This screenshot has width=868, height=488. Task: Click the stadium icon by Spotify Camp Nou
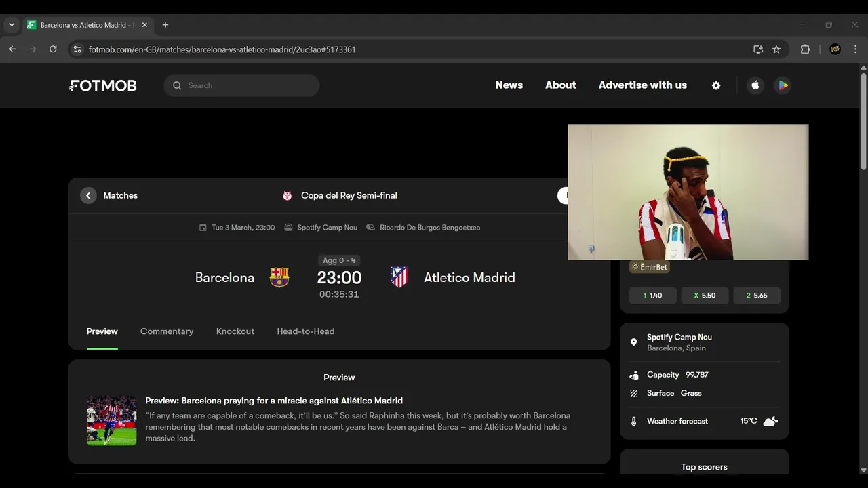coord(288,228)
